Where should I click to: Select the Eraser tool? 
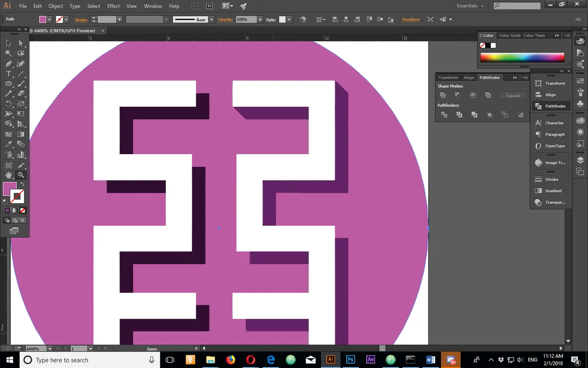point(21,94)
